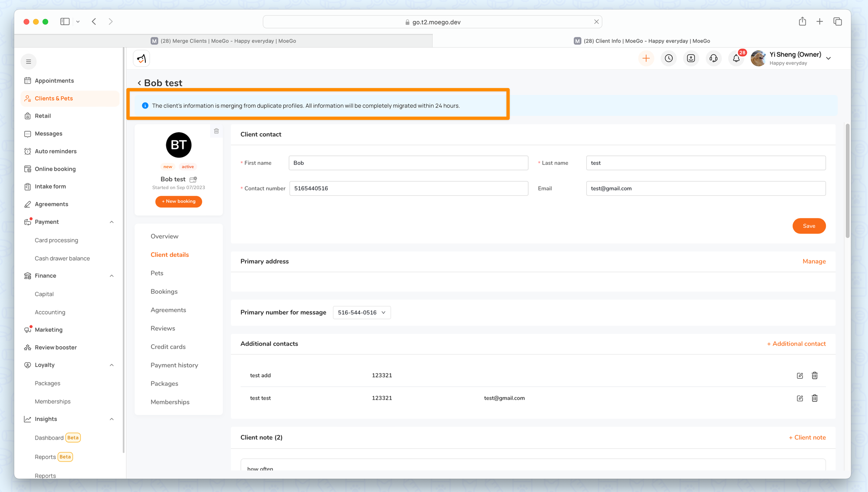Image resolution: width=868 pixels, height=492 pixels.
Task: Click the notification bell icon
Action: click(x=736, y=58)
